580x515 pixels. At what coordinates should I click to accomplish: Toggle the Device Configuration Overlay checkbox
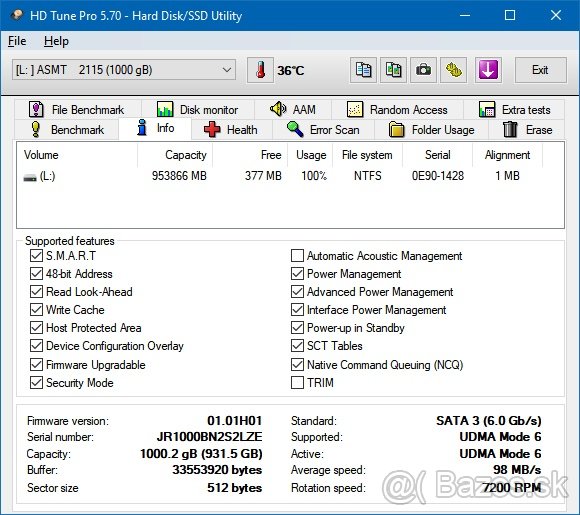tap(36, 346)
